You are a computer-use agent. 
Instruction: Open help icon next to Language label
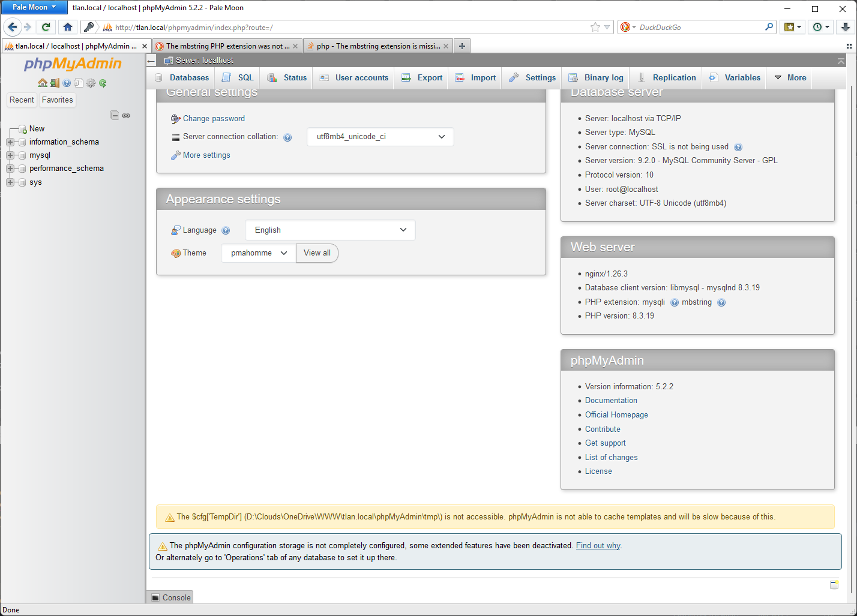[226, 230]
